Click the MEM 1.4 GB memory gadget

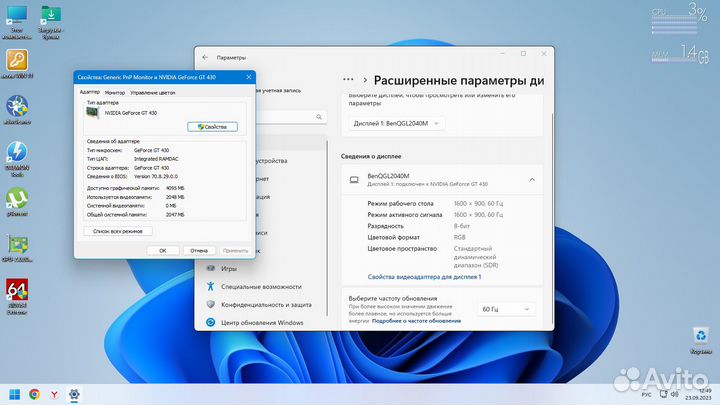pyautogui.click(x=680, y=55)
